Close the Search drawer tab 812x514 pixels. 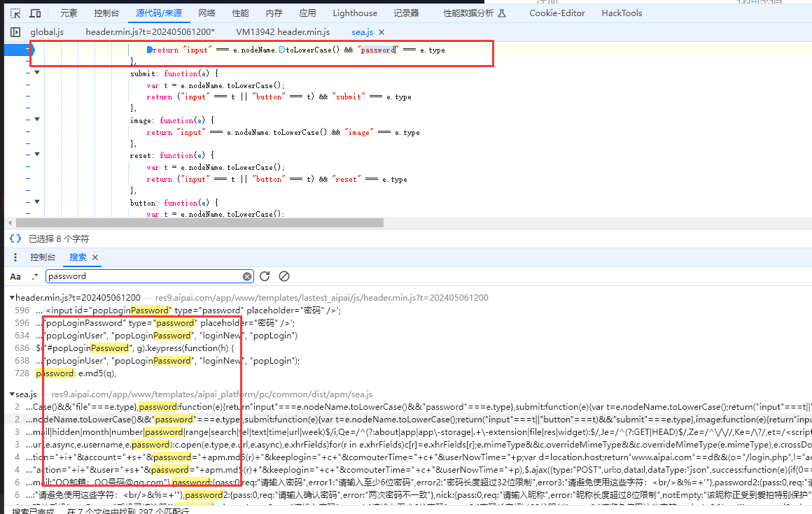click(96, 257)
